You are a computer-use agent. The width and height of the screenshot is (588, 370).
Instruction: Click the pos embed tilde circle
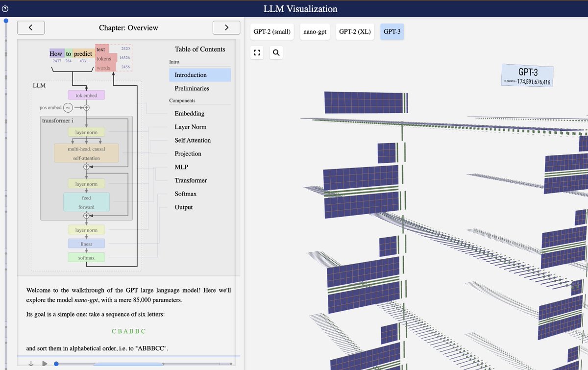(x=68, y=107)
